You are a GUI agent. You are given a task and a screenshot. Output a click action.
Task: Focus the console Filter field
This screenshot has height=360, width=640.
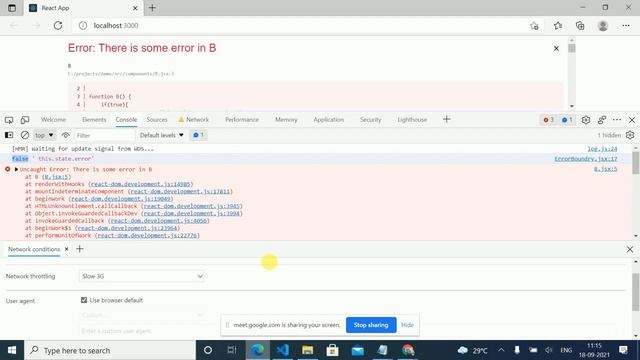(104, 135)
